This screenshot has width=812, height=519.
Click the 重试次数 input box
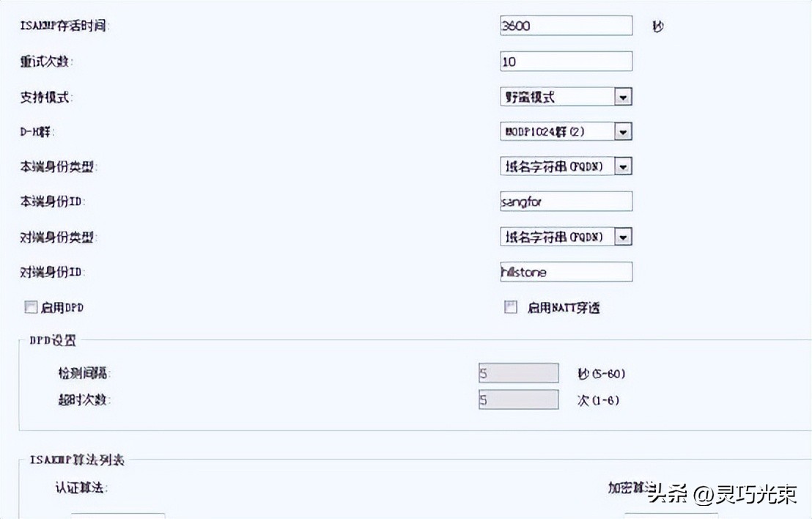pyautogui.click(x=566, y=61)
